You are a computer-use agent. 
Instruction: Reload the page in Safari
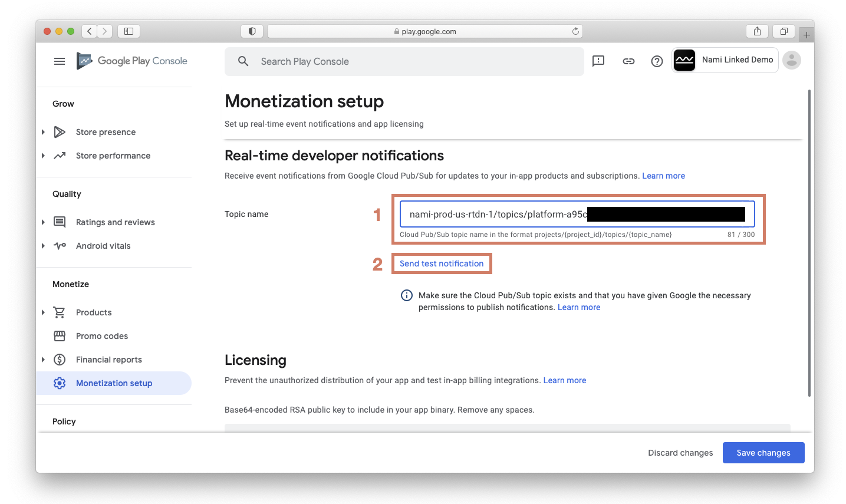click(575, 31)
